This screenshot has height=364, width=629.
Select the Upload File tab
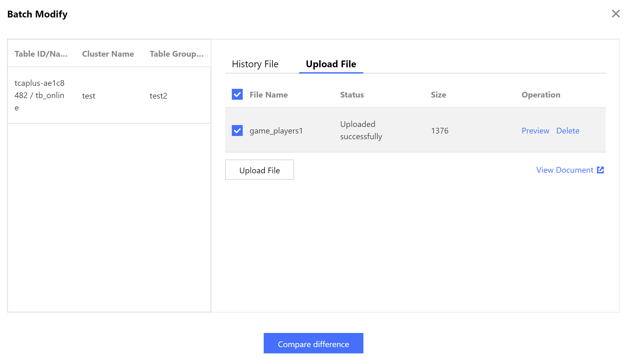coord(331,64)
